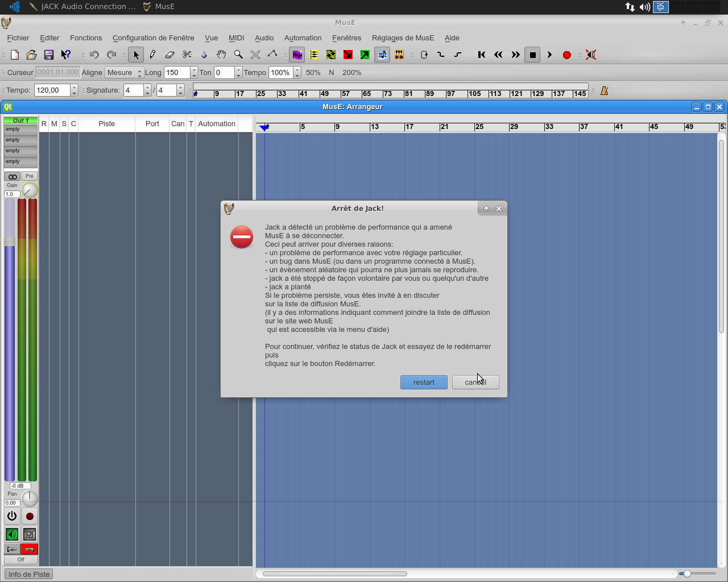Image resolution: width=728 pixels, height=582 pixels.
Task: Select the hand pan tool
Action: (221, 55)
